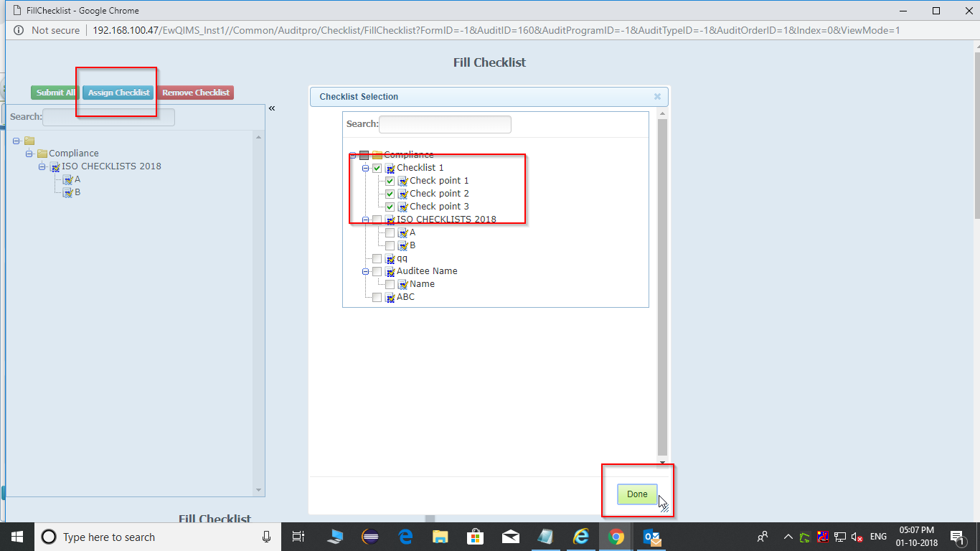Click the ENG language indicator in the tray
980x551 pixels.
[878, 537]
